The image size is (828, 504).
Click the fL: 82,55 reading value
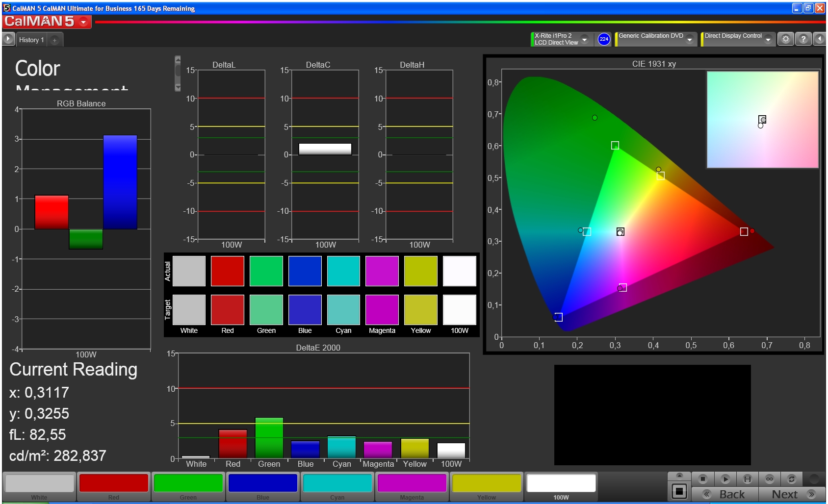38,434
